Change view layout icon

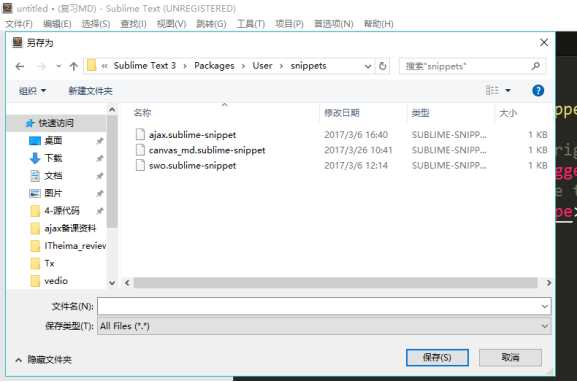492,90
